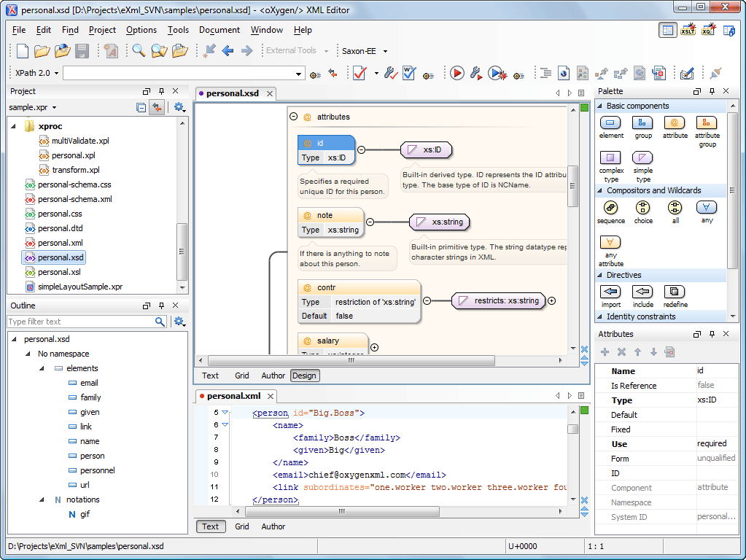Pin the Outline panel
The width and height of the screenshot is (746, 560).
(161, 306)
